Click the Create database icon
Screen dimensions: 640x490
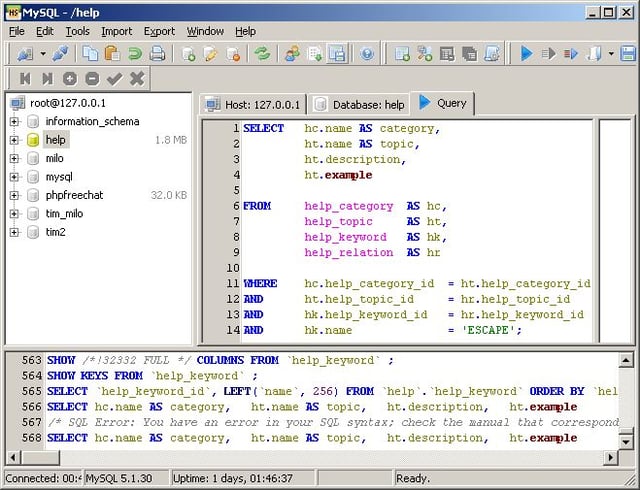(188, 53)
